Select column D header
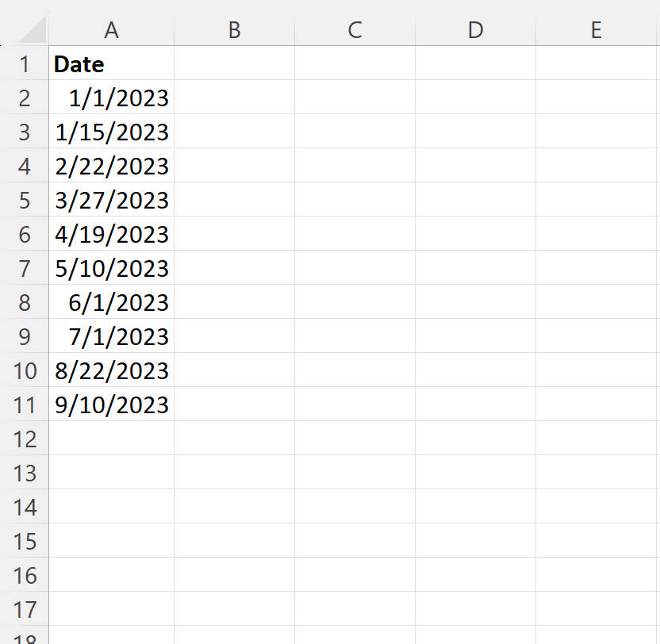 pos(475,30)
